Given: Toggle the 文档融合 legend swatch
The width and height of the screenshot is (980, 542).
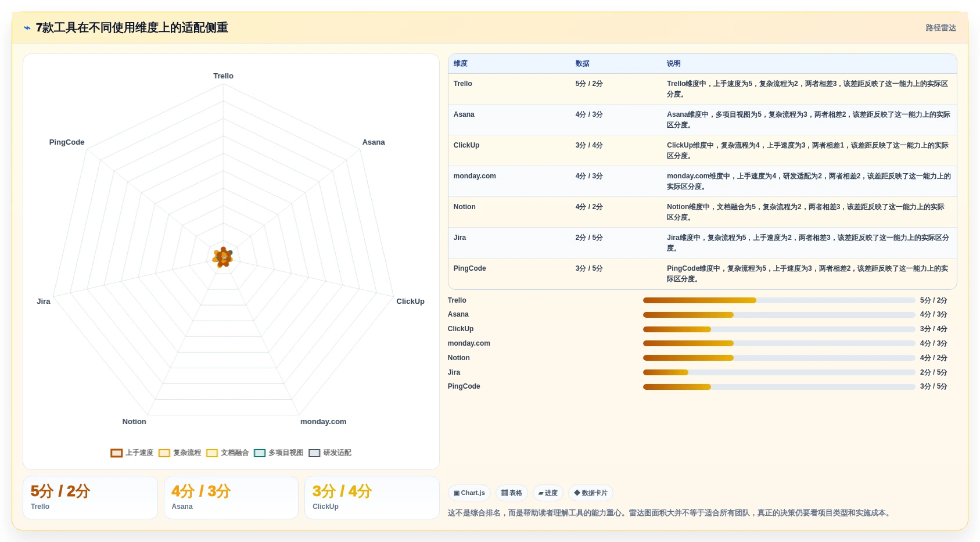Looking at the screenshot, I should [212, 453].
